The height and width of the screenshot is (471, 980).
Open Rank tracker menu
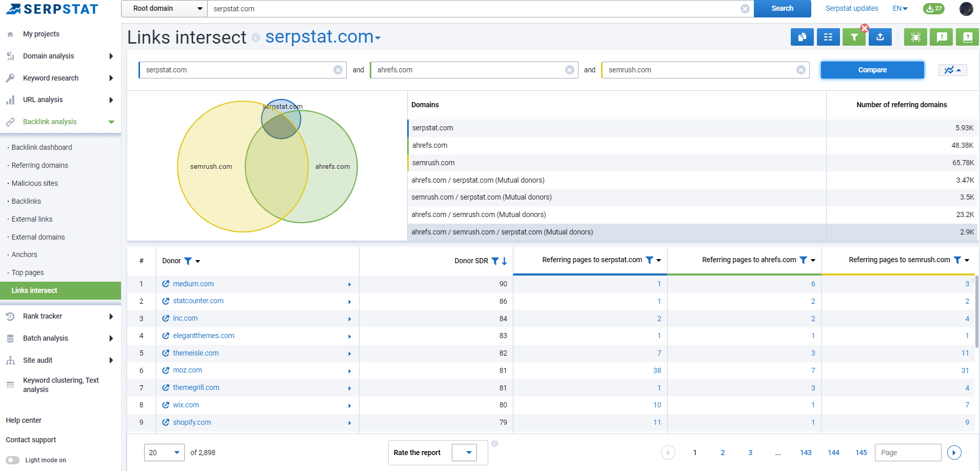[61, 316]
